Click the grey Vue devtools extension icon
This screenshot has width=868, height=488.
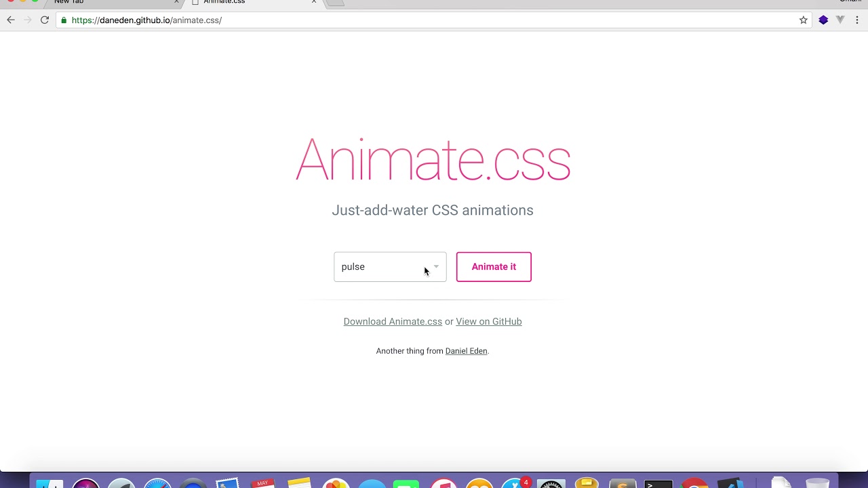coord(840,20)
